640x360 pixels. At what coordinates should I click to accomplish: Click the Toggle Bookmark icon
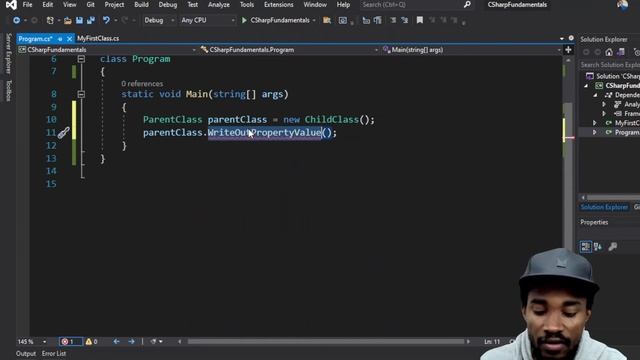420,20
